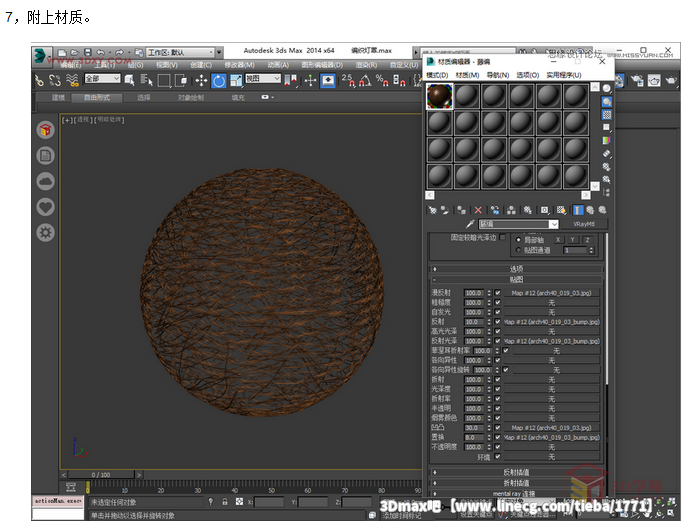Open the 材质(M) menu in material editor
The width and height of the screenshot is (692, 525).
tap(467, 75)
